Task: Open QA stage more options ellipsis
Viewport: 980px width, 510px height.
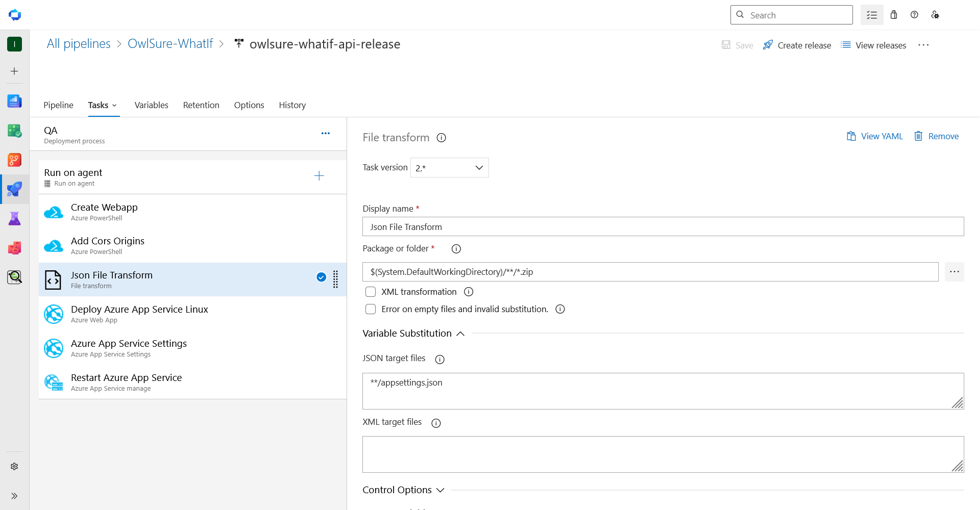Action: [325, 134]
